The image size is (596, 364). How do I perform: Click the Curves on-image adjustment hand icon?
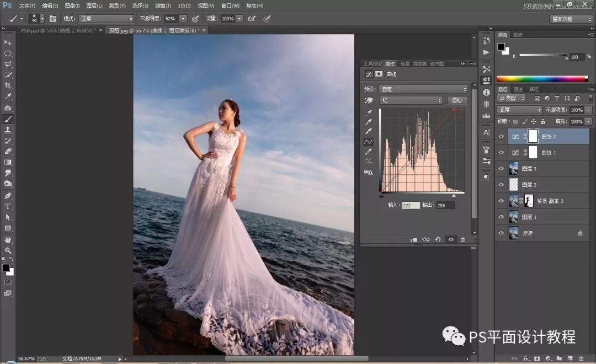tap(369, 100)
